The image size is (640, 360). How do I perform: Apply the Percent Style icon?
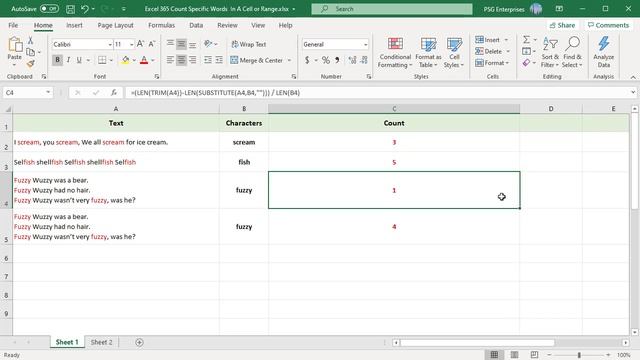[326, 60]
